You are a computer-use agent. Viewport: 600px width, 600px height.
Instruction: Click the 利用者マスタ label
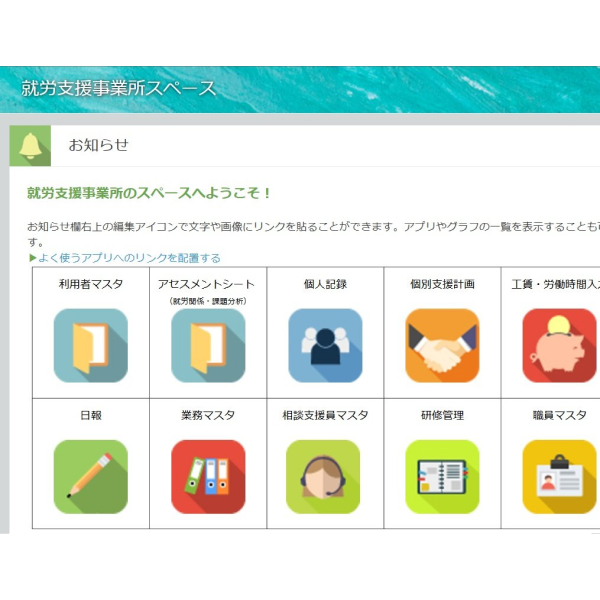click(91, 284)
